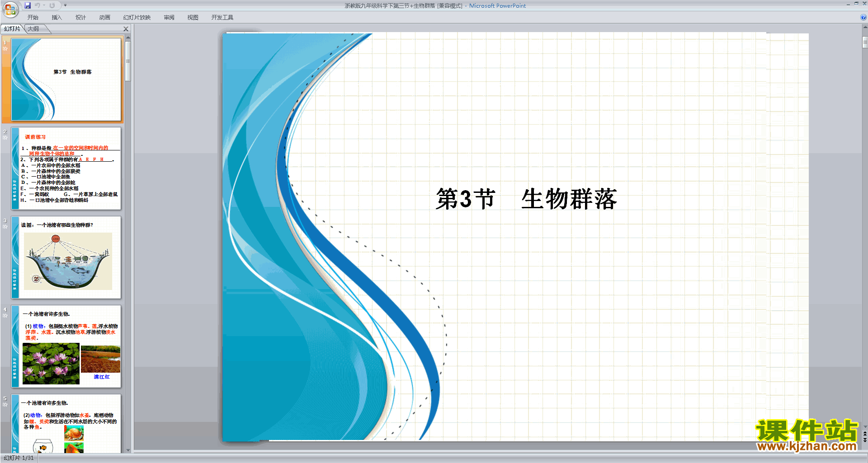Click main editor scroll down arrow
The width and height of the screenshot is (868, 463).
pyautogui.click(x=865, y=426)
